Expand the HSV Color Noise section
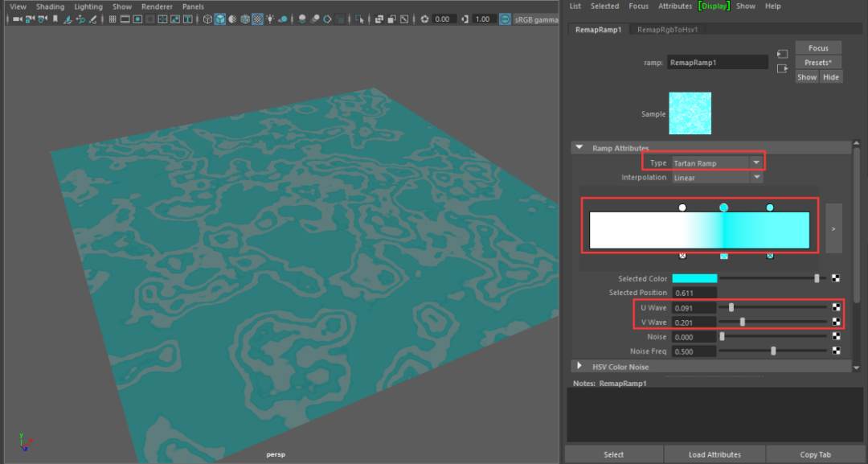This screenshot has height=464, width=868. (x=579, y=366)
